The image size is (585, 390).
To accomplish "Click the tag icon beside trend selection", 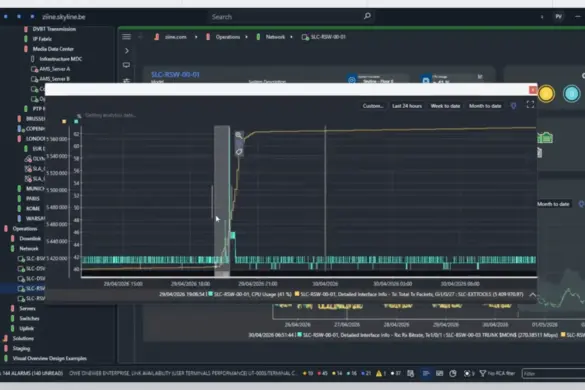I will click(239, 152).
